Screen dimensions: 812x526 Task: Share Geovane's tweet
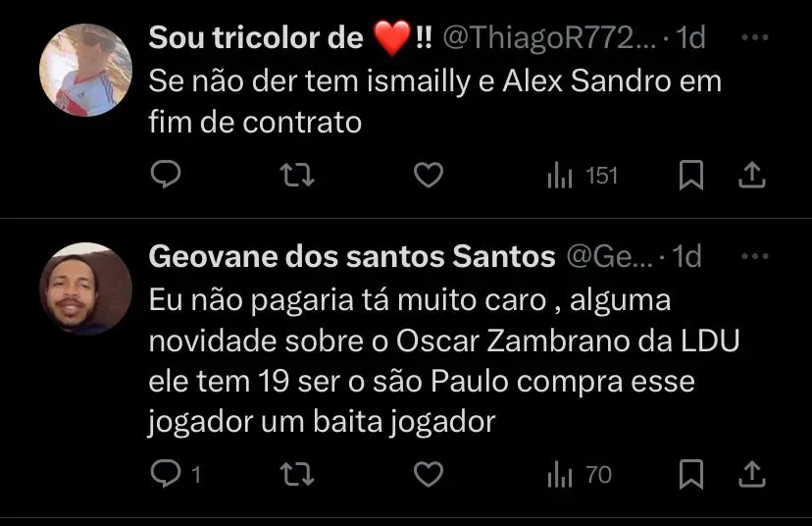[x=751, y=474]
